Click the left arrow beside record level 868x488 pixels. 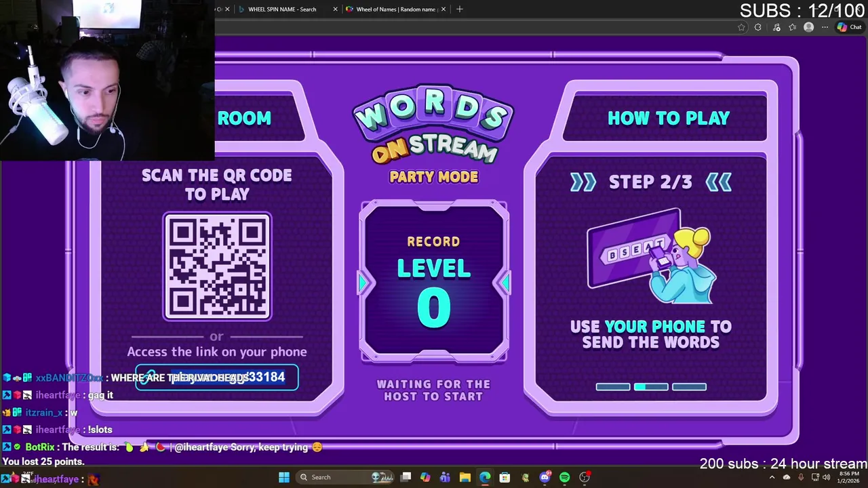click(363, 282)
